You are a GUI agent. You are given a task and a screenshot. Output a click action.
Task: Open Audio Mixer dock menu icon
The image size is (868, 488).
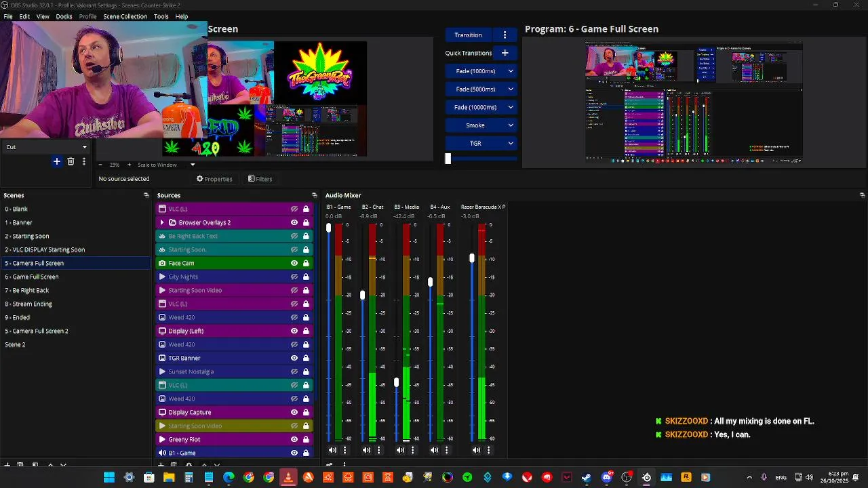(862, 195)
